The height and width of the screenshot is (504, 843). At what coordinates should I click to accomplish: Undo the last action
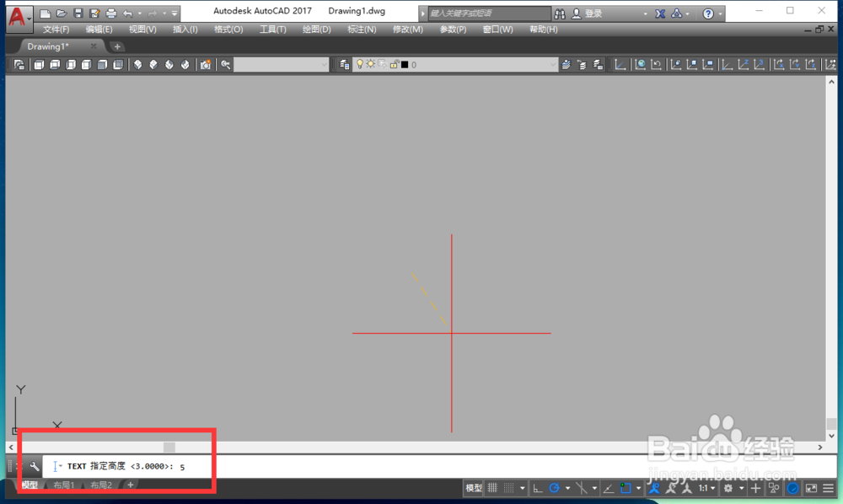click(127, 13)
